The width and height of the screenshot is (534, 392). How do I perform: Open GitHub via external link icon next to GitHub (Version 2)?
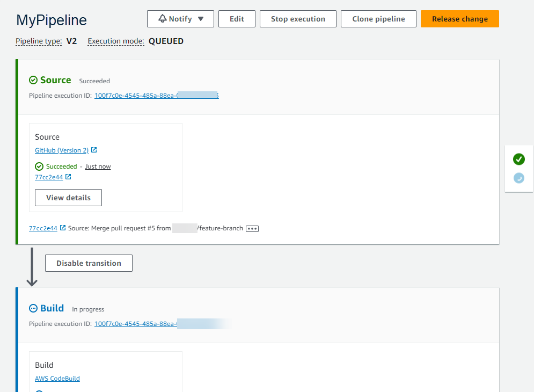click(x=94, y=150)
